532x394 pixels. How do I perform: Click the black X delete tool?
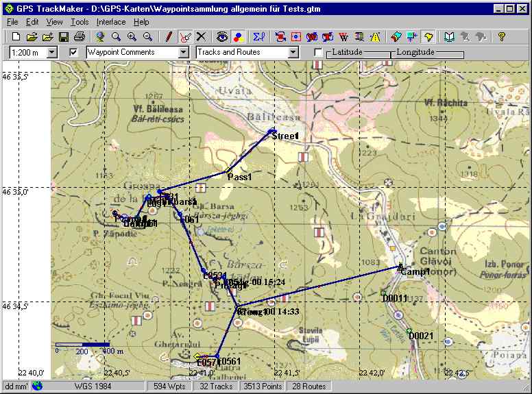201,36
